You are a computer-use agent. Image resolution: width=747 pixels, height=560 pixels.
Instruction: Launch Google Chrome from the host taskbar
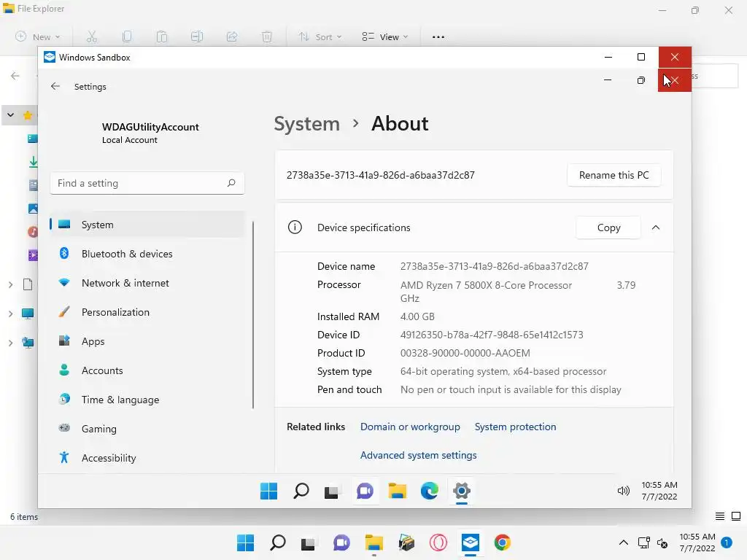point(503,542)
